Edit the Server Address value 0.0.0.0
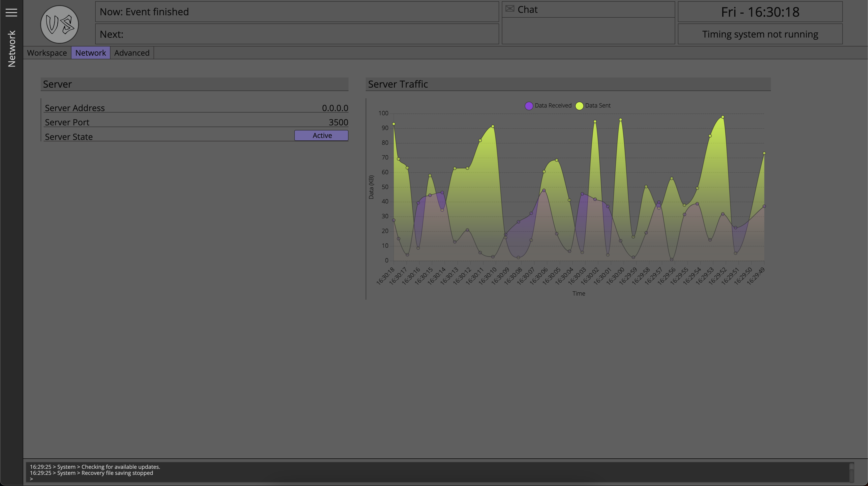This screenshot has width=868, height=486. coord(335,108)
